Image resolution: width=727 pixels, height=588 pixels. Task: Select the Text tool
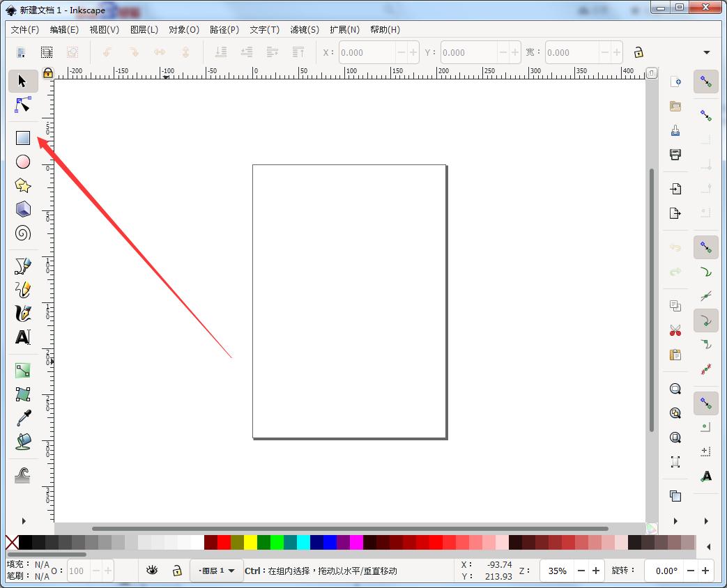pyautogui.click(x=22, y=336)
